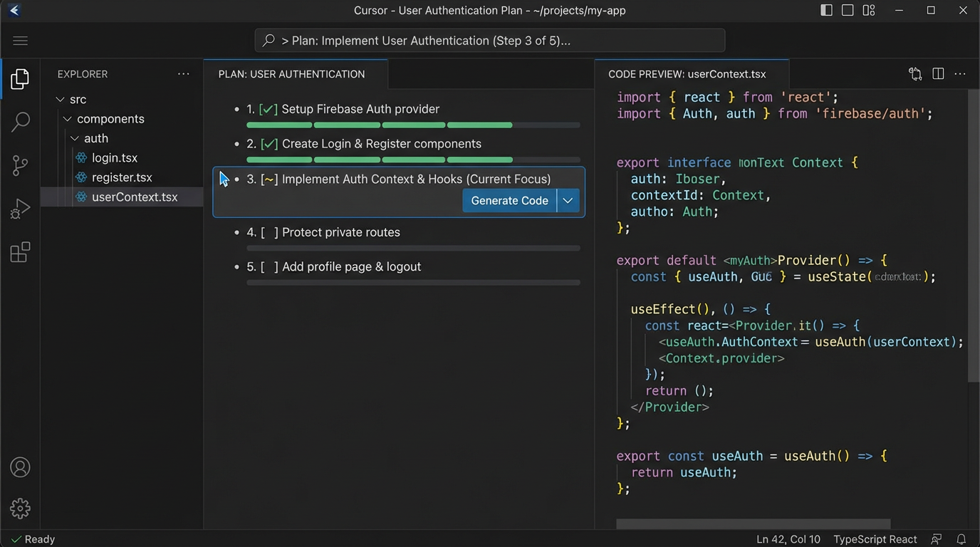Collapse the auth folder in Explorer
The height and width of the screenshot is (547, 980).
(x=74, y=138)
